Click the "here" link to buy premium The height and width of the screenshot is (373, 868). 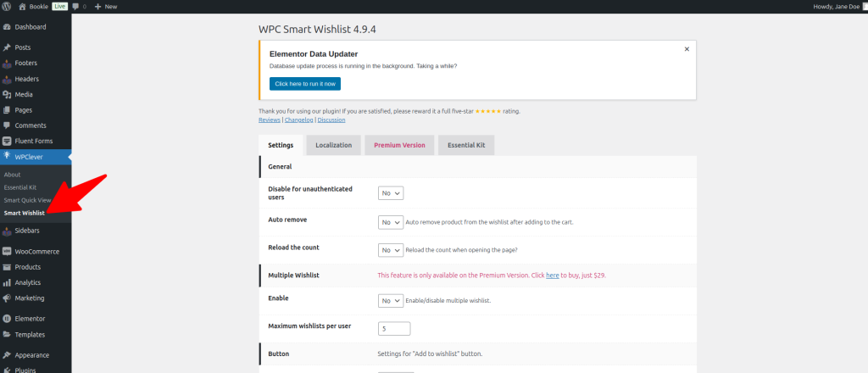pyautogui.click(x=553, y=275)
